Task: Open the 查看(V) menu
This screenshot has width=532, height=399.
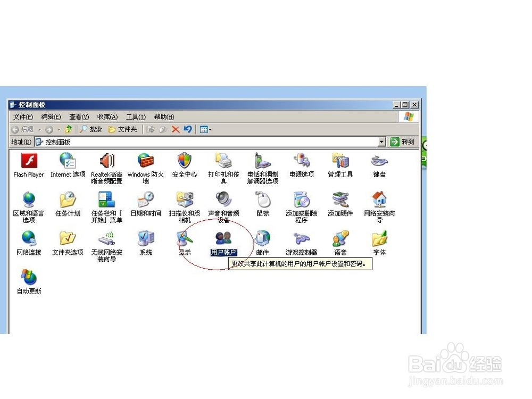Action: (79, 117)
